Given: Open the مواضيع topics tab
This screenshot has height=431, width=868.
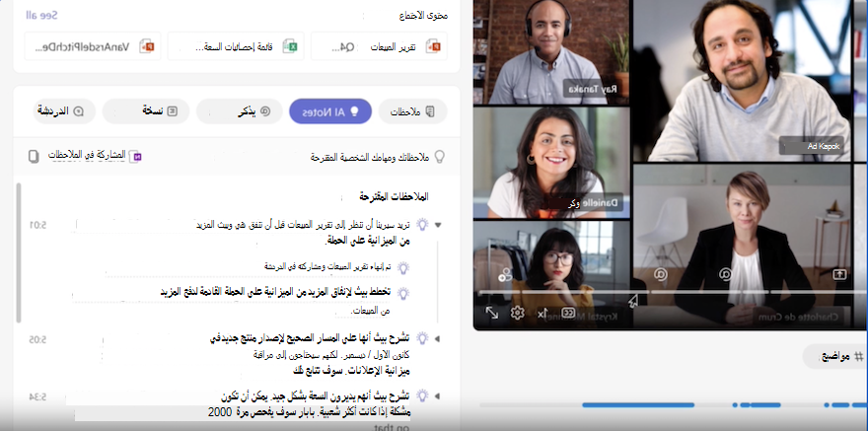Looking at the screenshot, I should point(835,356).
